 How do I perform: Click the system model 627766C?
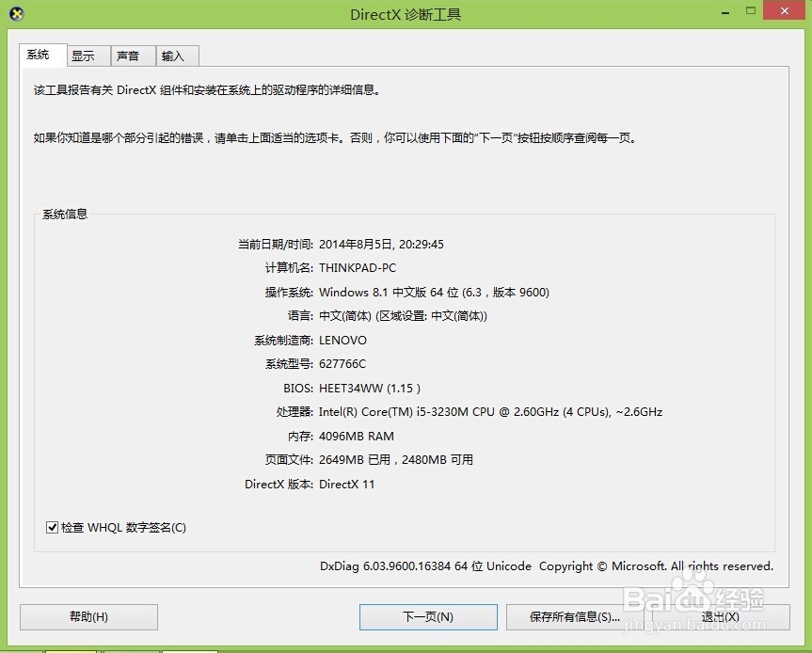(x=342, y=364)
